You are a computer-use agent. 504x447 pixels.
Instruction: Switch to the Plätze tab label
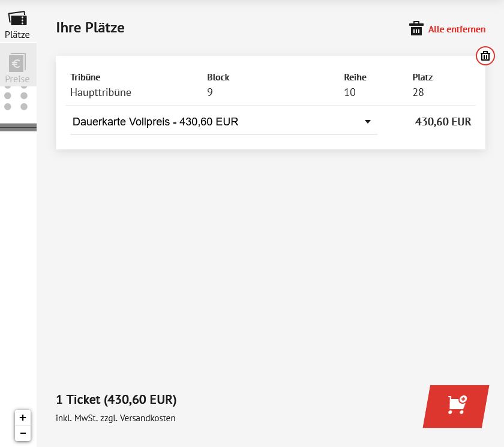[17, 35]
